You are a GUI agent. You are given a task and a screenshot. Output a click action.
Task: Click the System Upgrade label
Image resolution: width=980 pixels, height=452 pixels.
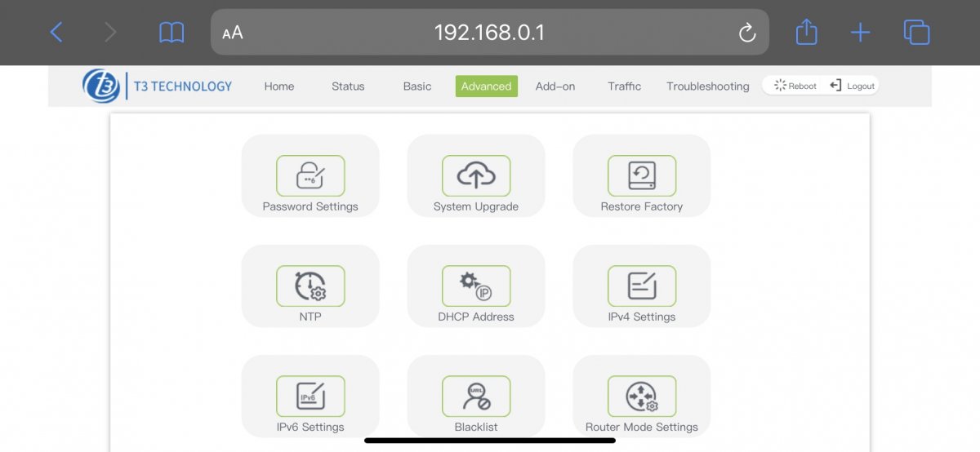click(476, 206)
